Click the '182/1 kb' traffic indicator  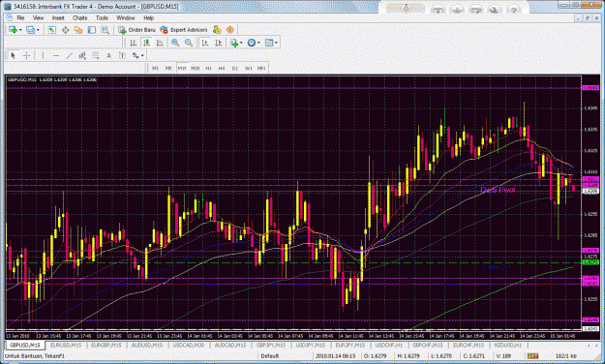coord(565,356)
